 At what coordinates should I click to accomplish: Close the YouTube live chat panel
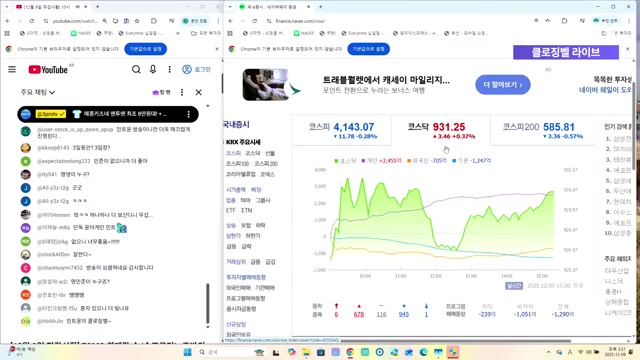pos(198,92)
